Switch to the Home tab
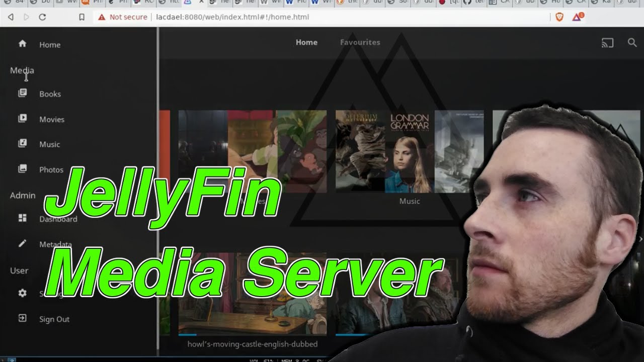The width and height of the screenshot is (644, 362). (306, 42)
